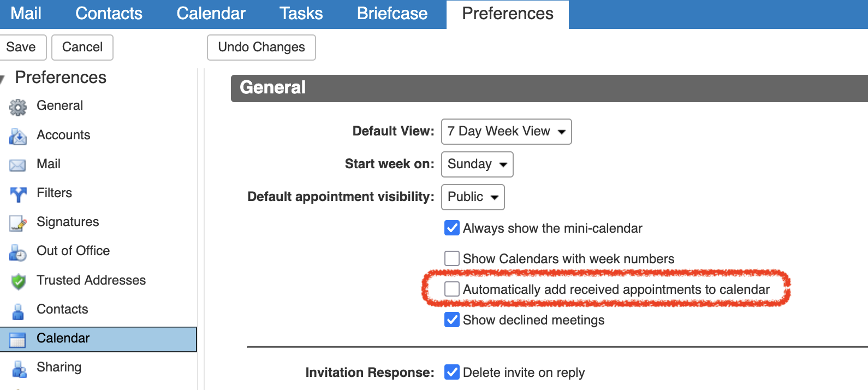Click the Undo Changes button
This screenshot has height=390, width=868.
click(x=261, y=48)
